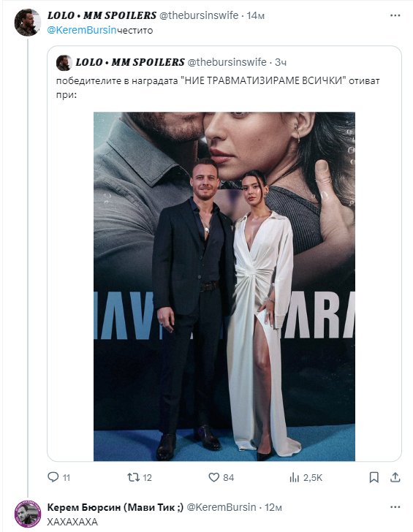Image resolution: width=413 pixels, height=532 pixels.
Task: Click the 12м timestamp on reply
Action: point(273,507)
